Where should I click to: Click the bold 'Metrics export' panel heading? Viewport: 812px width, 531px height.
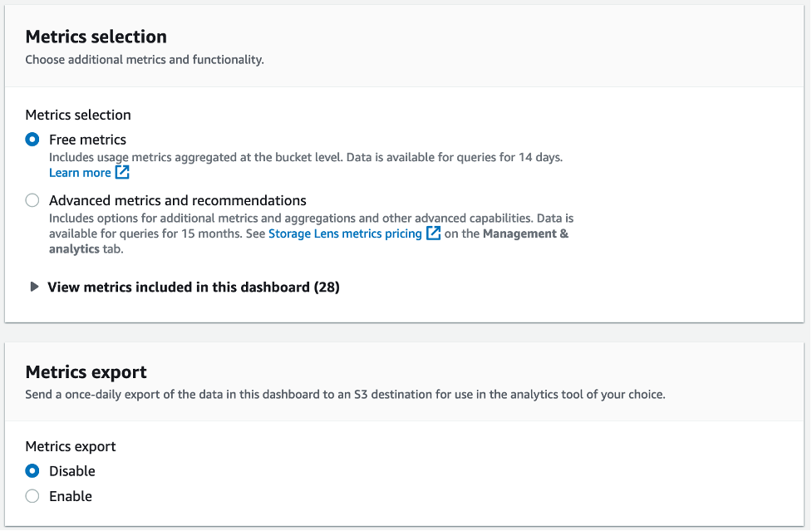tap(86, 371)
